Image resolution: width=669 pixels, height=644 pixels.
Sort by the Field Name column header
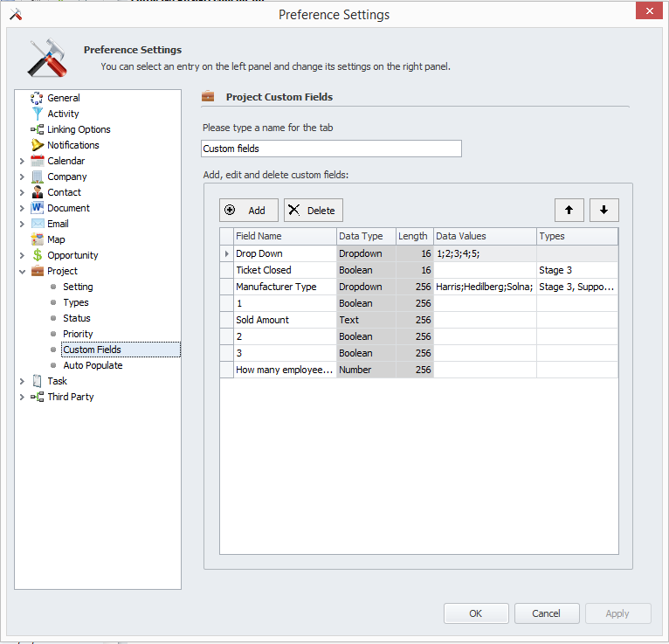(x=285, y=236)
